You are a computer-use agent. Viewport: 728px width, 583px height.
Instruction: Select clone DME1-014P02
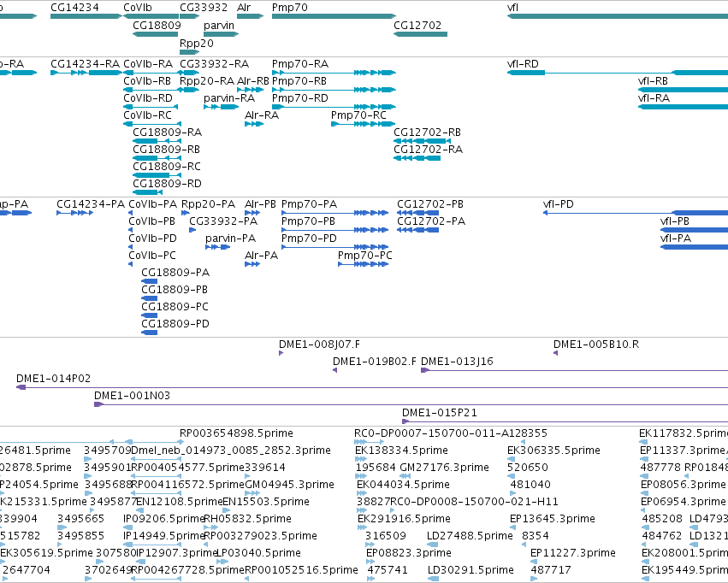[372, 387]
